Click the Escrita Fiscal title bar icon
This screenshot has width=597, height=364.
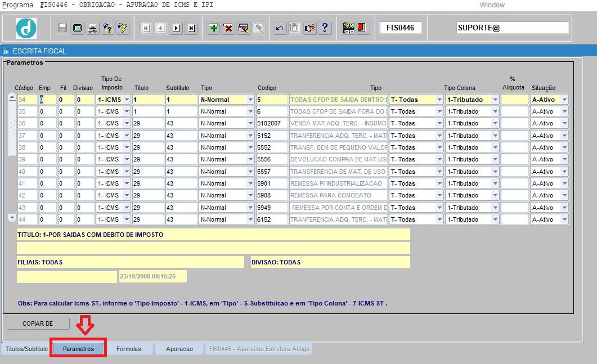[6, 51]
